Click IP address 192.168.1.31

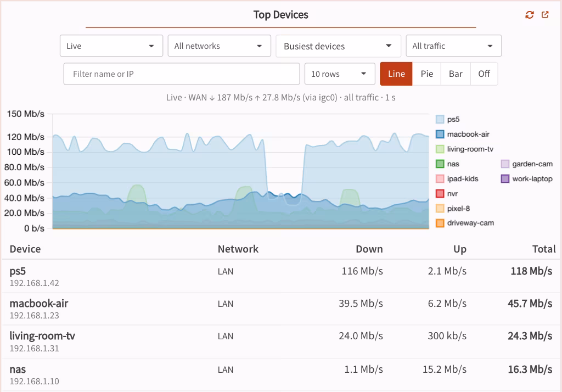[x=34, y=348]
